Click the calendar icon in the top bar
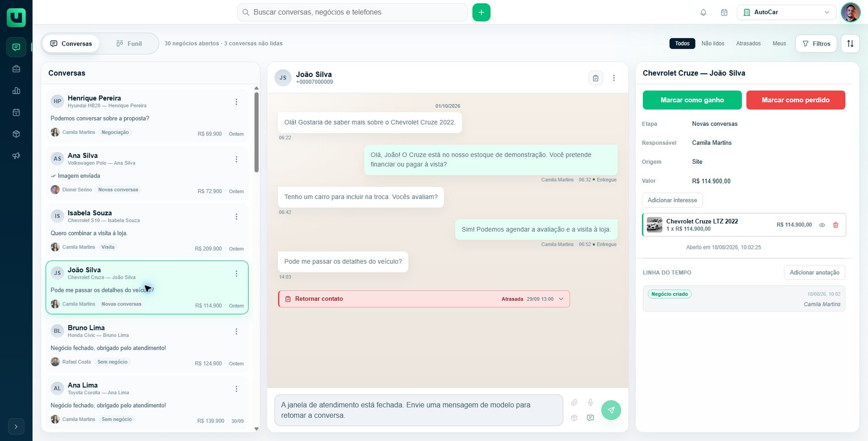This screenshot has width=868, height=441. (x=724, y=12)
